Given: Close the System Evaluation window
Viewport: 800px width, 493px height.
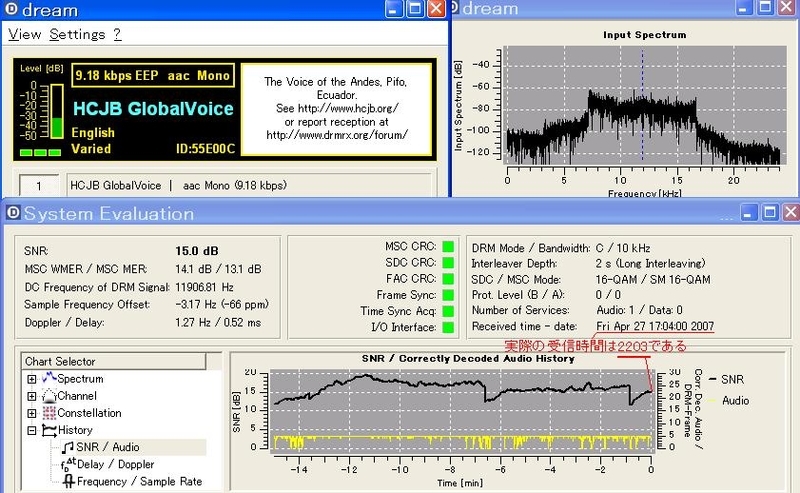Looking at the screenshot, I should pyautogui.click(x=791, y=213).
